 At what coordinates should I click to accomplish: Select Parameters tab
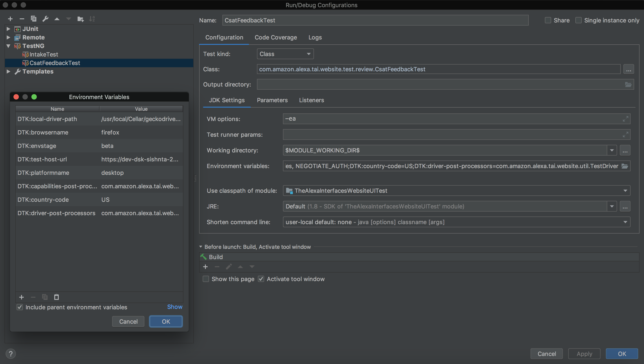coord(272,100)
